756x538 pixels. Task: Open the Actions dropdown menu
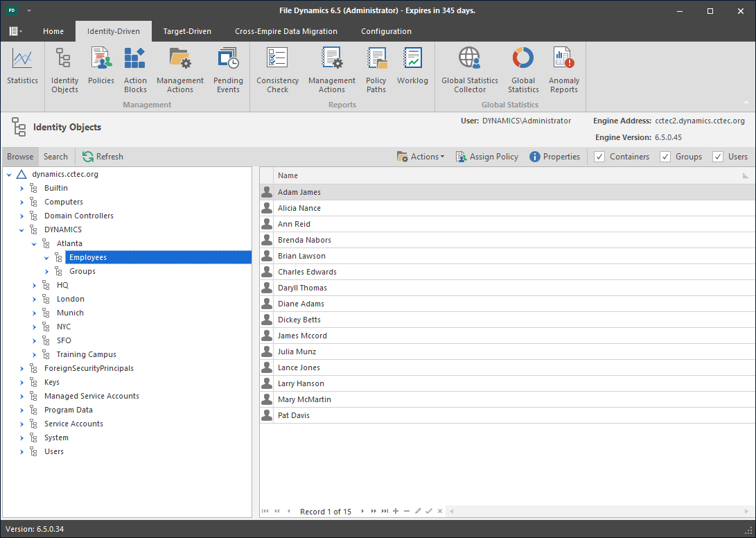(x=421, y=157)
